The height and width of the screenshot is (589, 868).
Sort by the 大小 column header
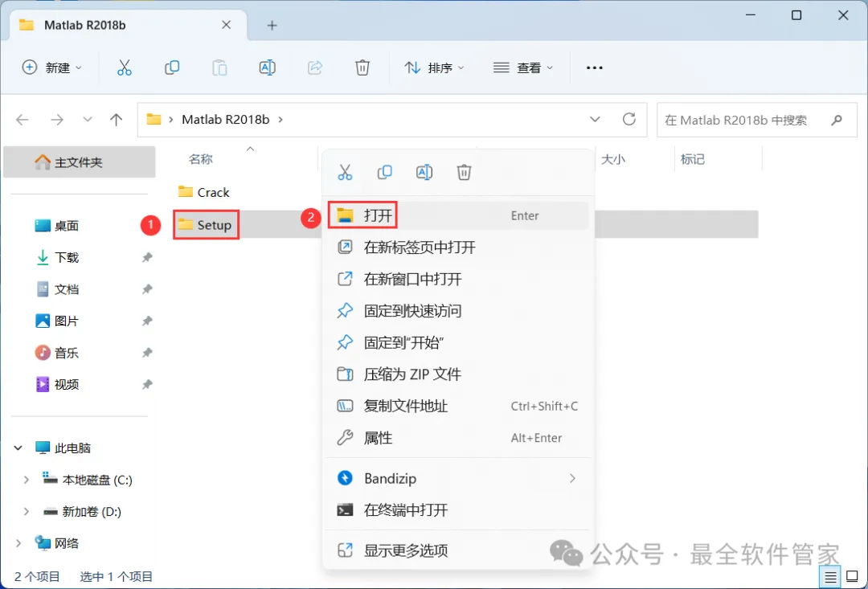[x=612, y=159]
